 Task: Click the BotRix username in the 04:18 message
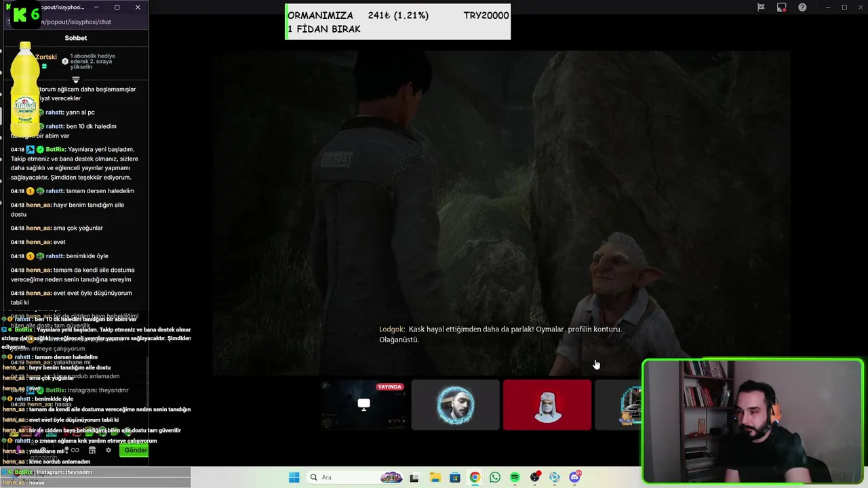[x=56, y=149]
